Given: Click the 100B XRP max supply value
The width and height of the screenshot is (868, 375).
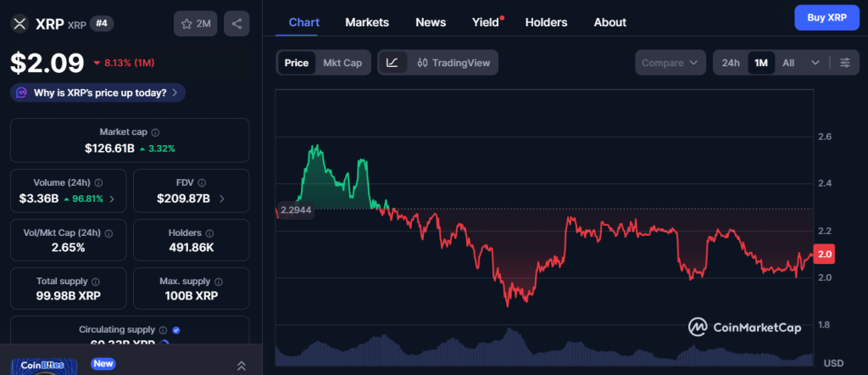Looking at the screenshot, I should tap(191, 296).
